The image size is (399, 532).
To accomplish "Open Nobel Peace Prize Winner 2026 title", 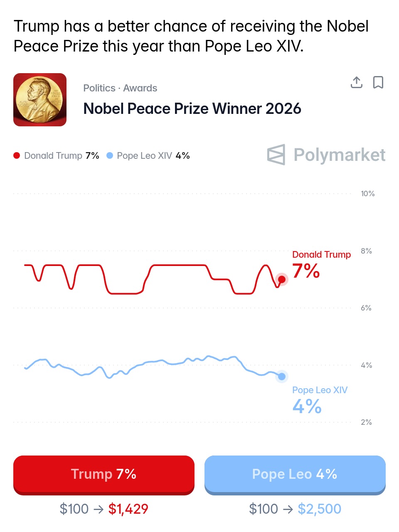I will pyautogui.click(x=192, y=108).
